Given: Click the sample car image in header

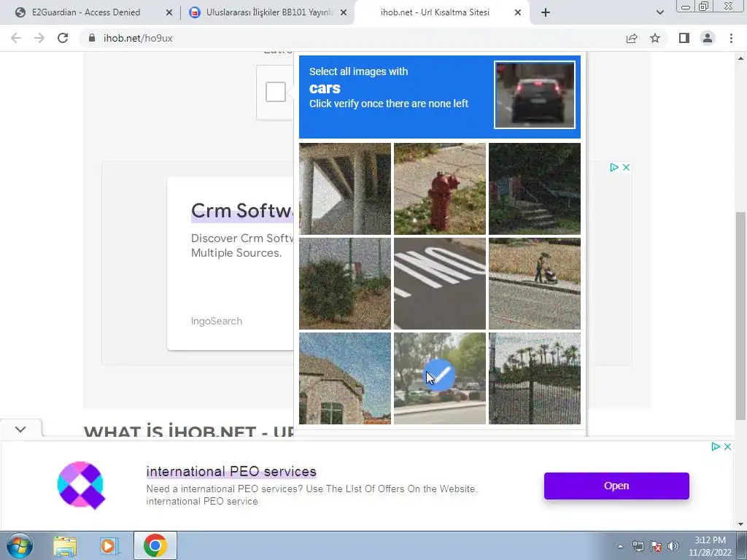Looking at the screenshot, I should pyautogui.click(x=535, y=95).
